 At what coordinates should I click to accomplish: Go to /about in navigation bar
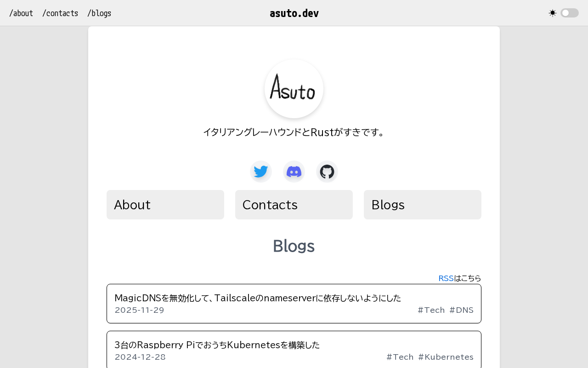pyautogui.click(x=21, y=13)
